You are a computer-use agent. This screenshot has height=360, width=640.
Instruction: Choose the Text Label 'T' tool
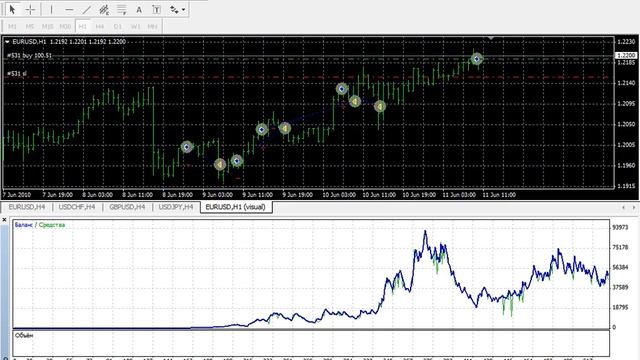click(x=156, y=9)
